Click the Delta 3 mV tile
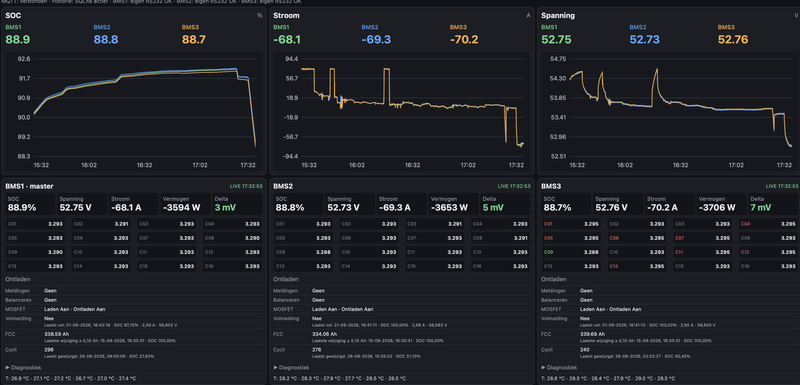The image size is (800, 385). (x=237, y=204)
